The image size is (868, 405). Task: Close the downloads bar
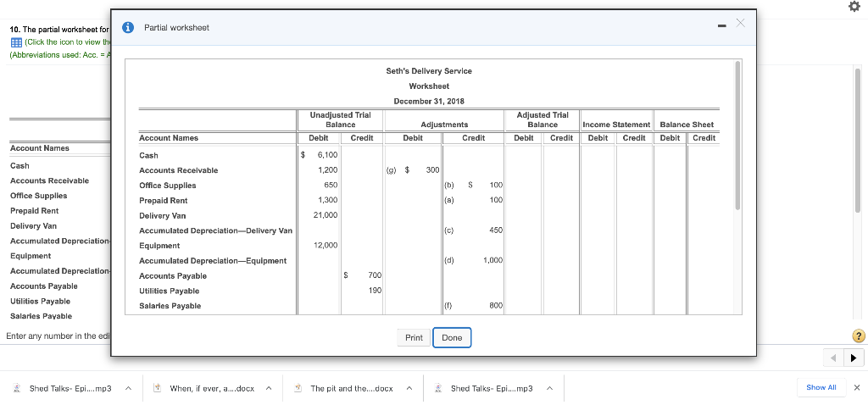(857, 387)
